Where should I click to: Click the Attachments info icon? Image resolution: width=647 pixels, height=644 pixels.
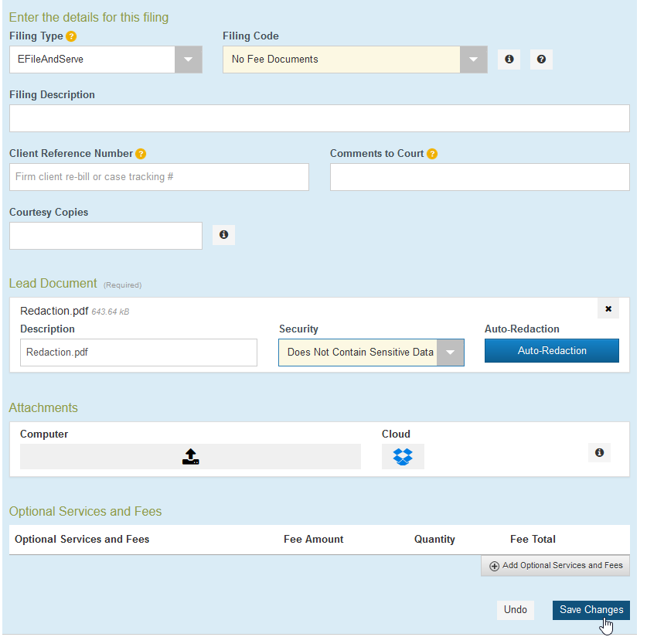(599, 452)
